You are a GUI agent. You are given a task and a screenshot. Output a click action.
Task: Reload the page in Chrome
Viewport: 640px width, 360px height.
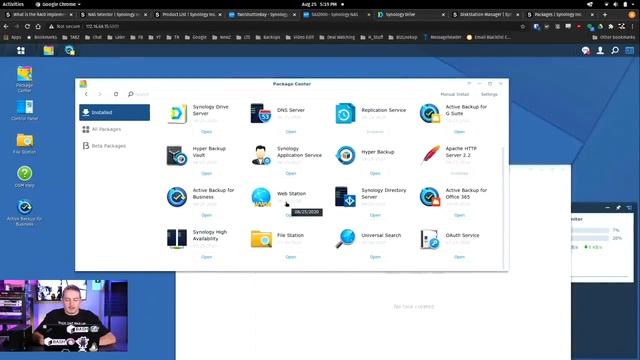(x=27, y=26)
